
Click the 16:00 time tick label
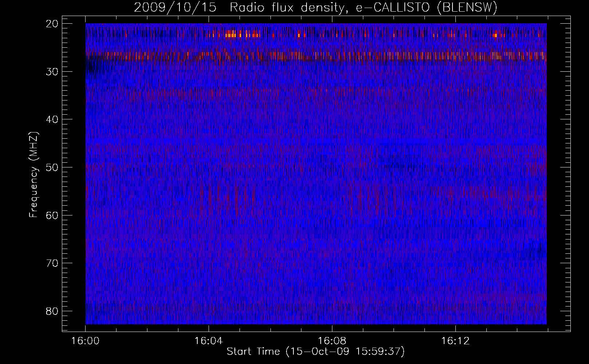tap(86, 341)
